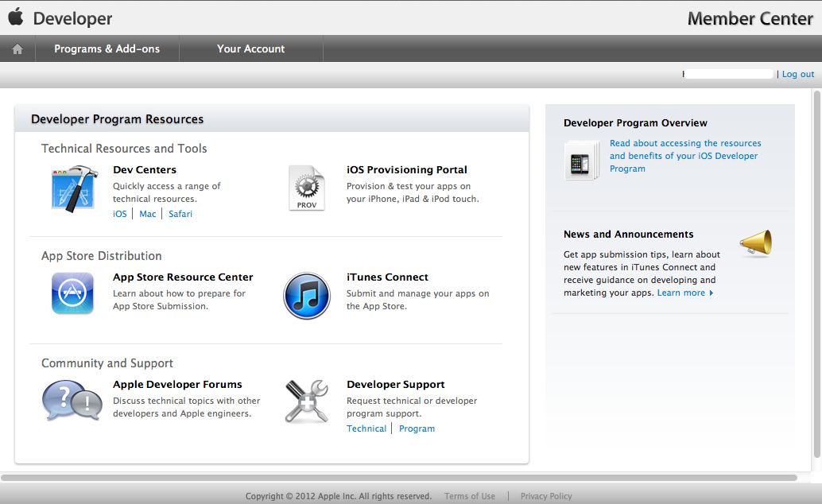822x504 pixels.
Task: Open the Privacy Policy footer link
Action: point(546,496)
